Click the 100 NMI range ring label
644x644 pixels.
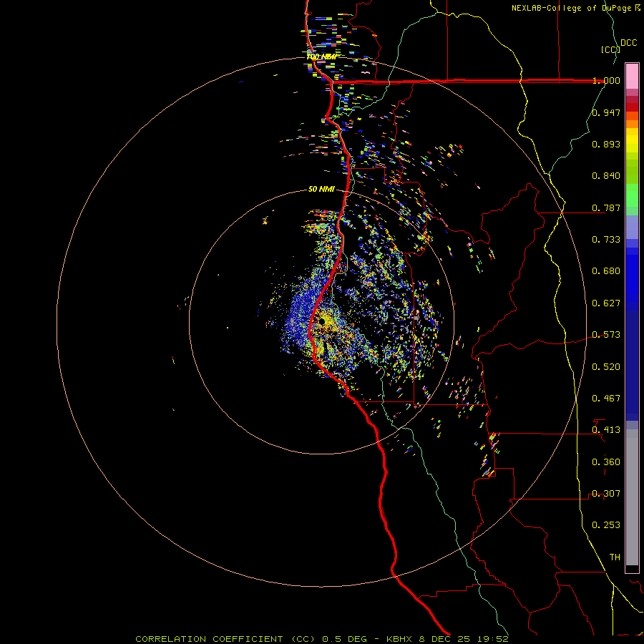point(321,57)
